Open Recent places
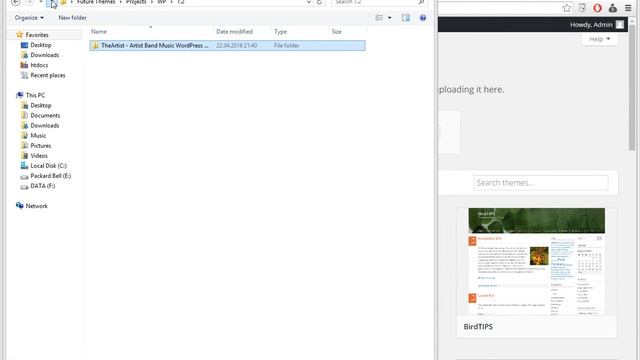640x360 pixels. (48, 76)
